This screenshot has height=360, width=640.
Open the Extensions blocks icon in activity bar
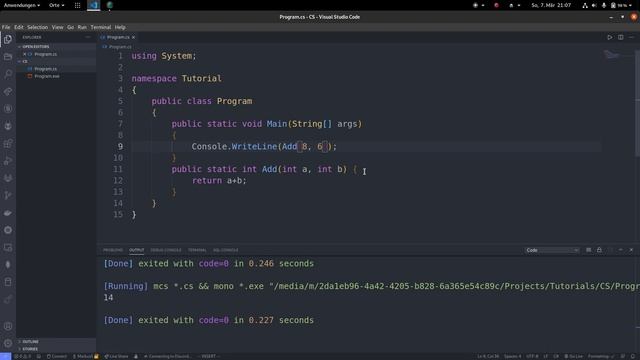[8, 143]
